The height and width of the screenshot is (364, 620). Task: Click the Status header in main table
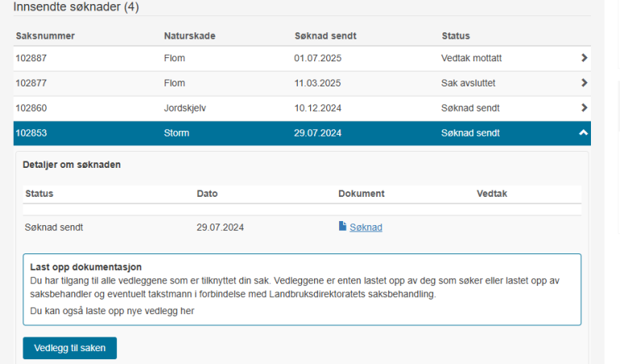tap(455, 36)
